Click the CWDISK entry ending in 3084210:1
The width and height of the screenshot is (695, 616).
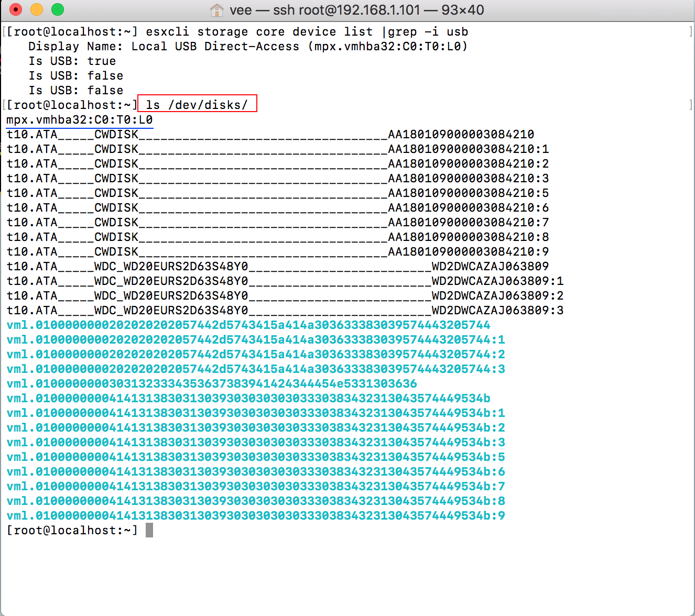click(277, 149)
